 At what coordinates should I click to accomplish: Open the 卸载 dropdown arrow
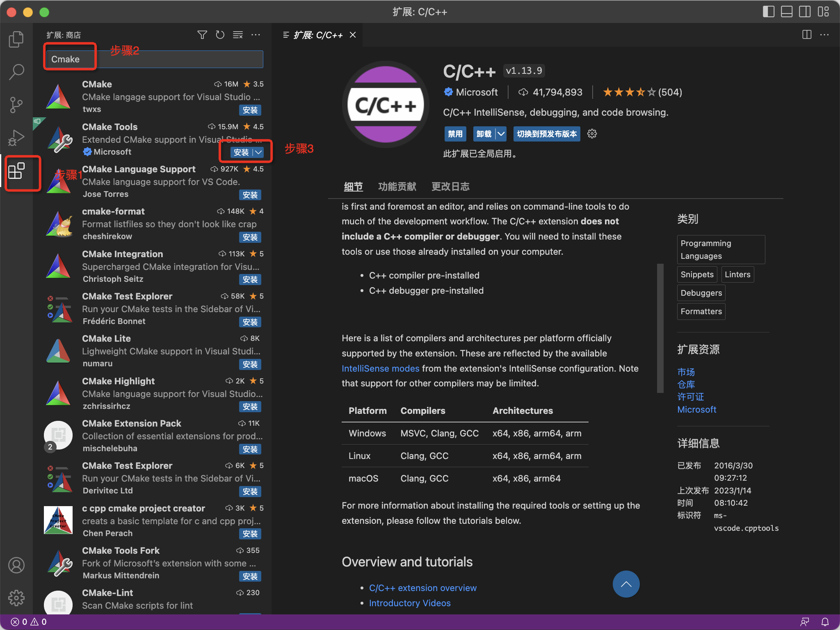coord(501,134)
